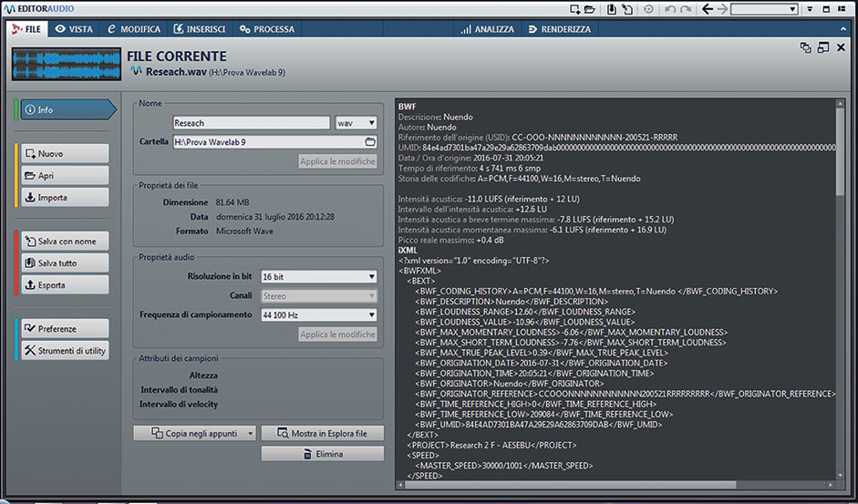
Task: Click the folder browse icon in Cartella field
Action: coord(369,142)
